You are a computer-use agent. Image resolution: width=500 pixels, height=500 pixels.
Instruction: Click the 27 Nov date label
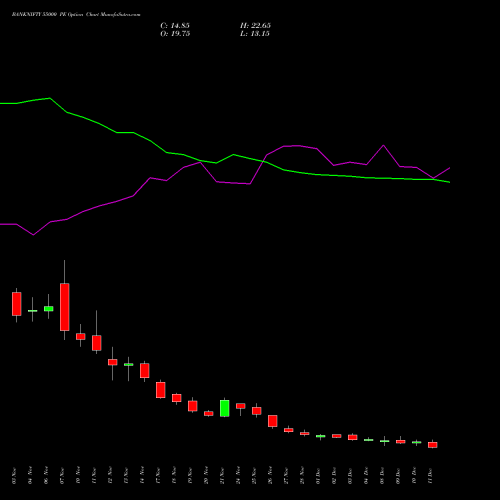click(286, 476)
